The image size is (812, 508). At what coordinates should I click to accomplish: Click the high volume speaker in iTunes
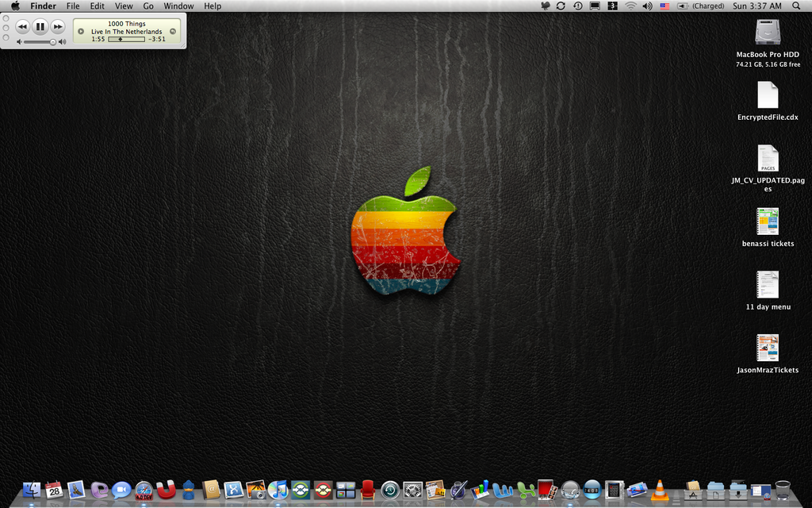(62, 42)
